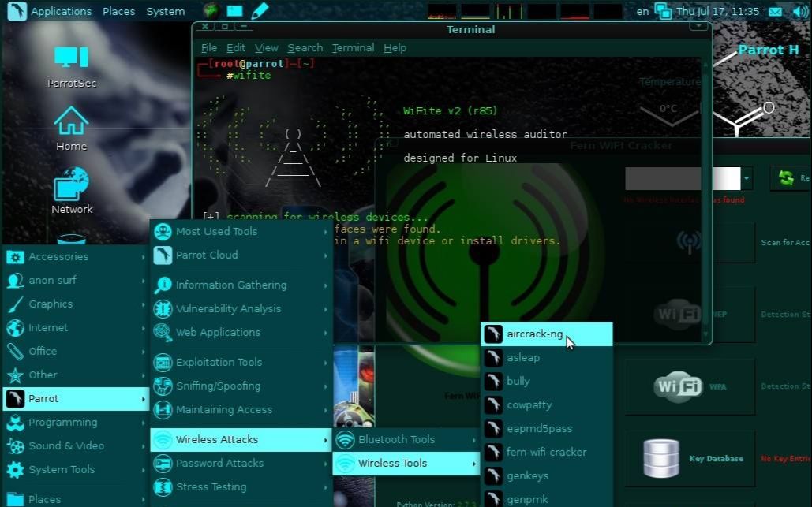Open the Terminal window's File menu
This screenshot has height=507, width=812.
(208, 48)
